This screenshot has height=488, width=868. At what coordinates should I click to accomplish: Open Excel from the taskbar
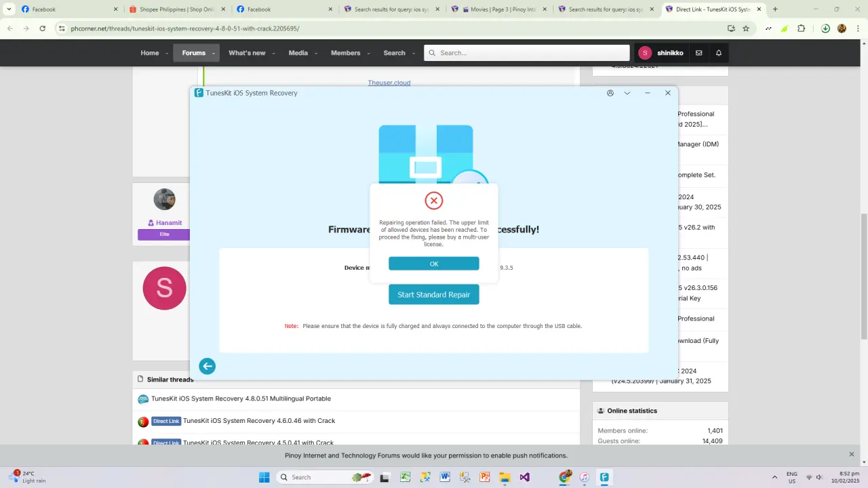click(405, 477)
